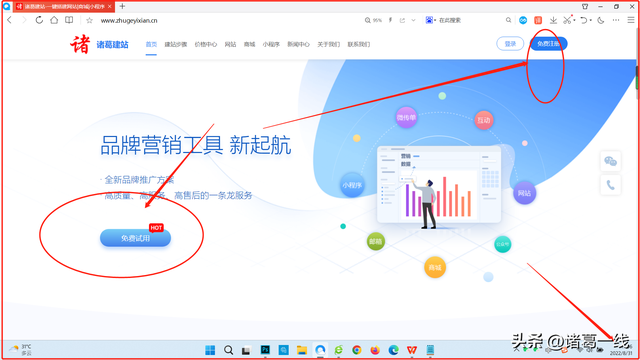Image resolution: width=640 pixels, height=360 pixels.
Task: Open the blue round extension icon
Action: (523, 20)
